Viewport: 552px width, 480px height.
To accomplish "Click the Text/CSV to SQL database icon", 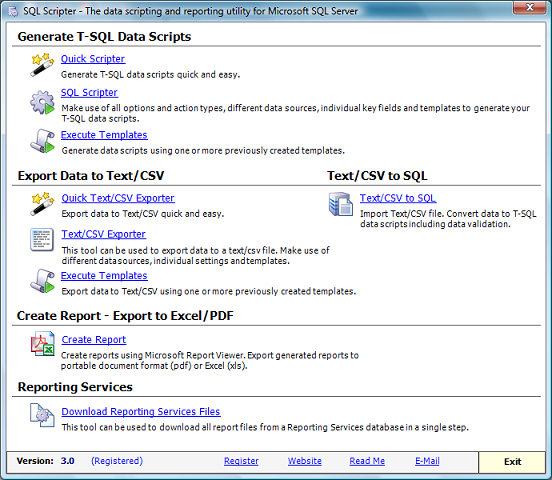I will (x=341, y=204).
